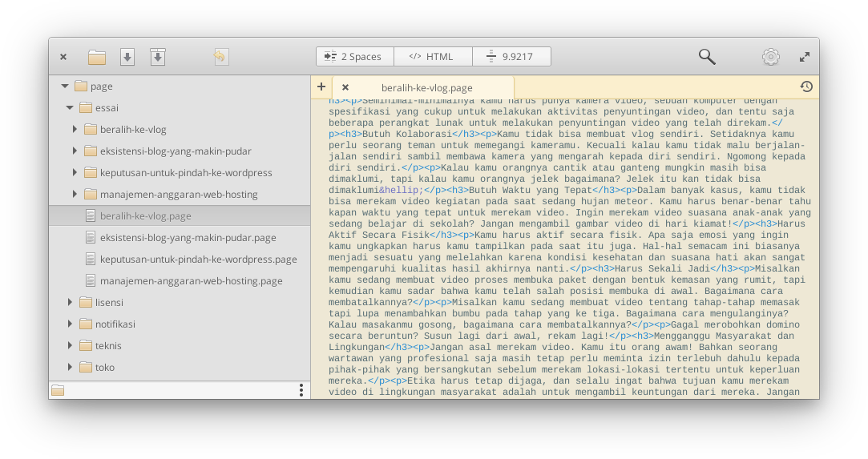Image resolution: width=868 pixels, height=459 pixels.
Task: Expand the lisensi folder
Action: 70,302
